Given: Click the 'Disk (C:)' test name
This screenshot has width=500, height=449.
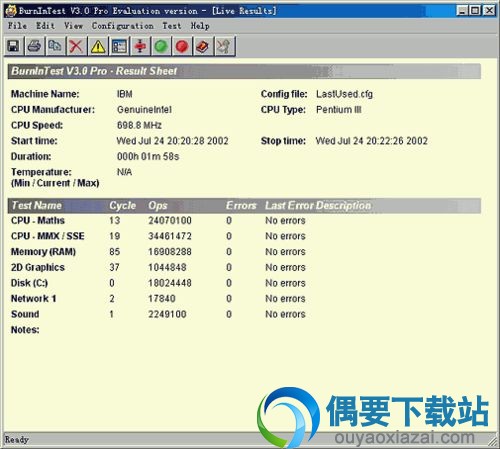Looking at the screenshot, I should (29, 283).
